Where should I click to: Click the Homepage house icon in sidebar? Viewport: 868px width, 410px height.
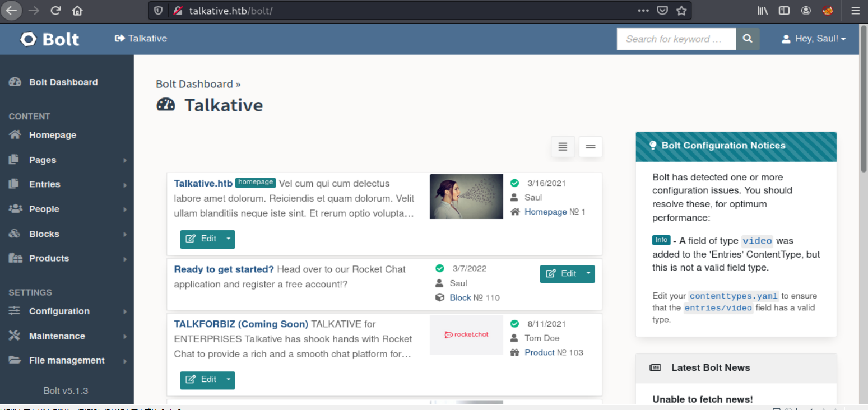coord(15,134)
